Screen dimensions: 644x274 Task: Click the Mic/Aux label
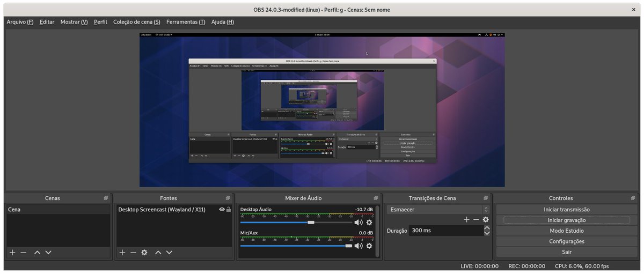point(249,233)
